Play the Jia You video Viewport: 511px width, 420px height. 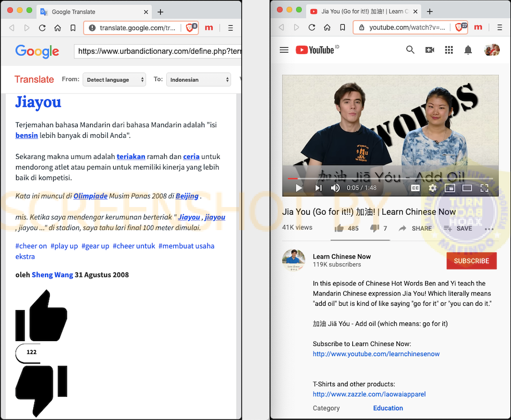click(x=299, y=188)
